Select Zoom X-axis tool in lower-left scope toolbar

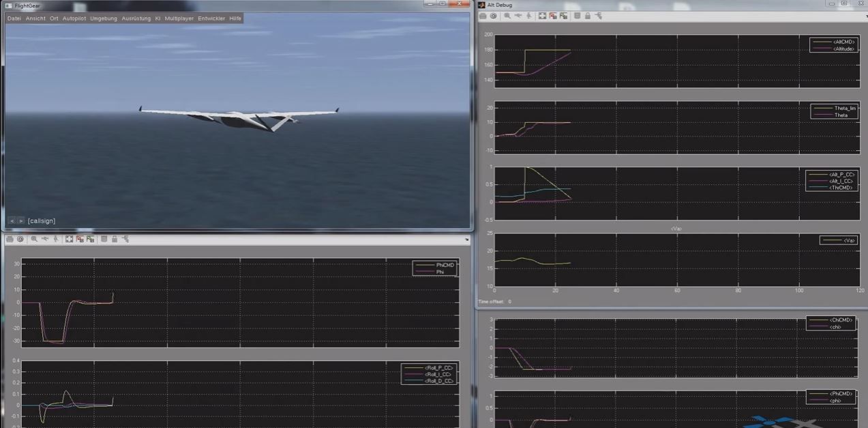click(45, 239)
